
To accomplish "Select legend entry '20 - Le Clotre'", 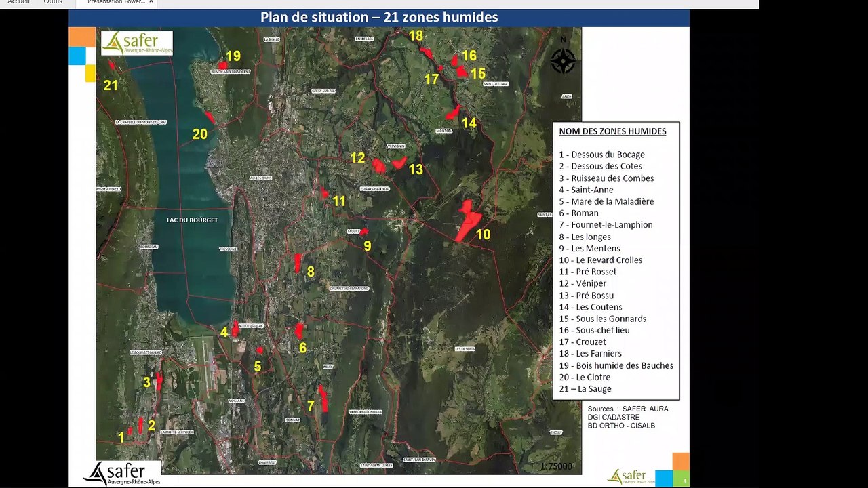I will coord(585,377).
